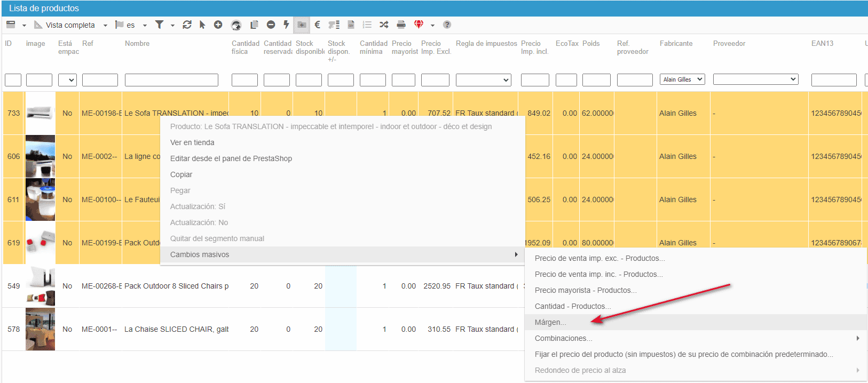Viewport: 868px width, 383px height.
Task: Open the Fabricante filter showing Alain Gilles
Action: click(682, 79)
